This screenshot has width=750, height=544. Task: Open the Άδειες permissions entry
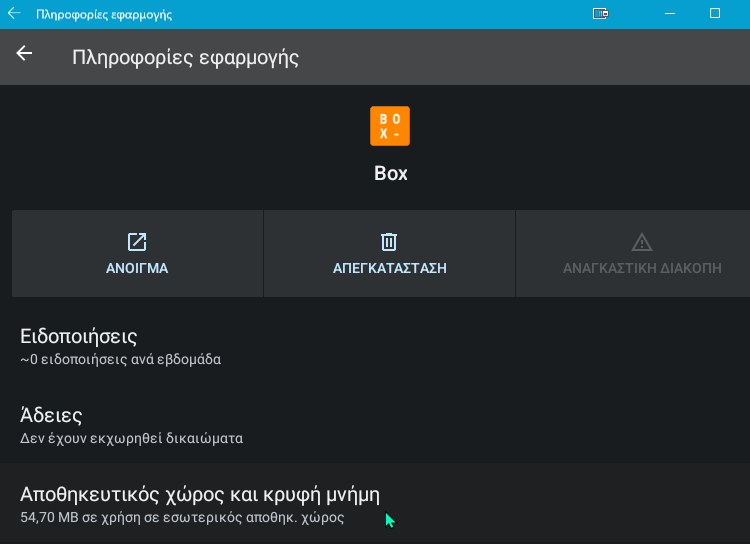(x=375, y=425)
